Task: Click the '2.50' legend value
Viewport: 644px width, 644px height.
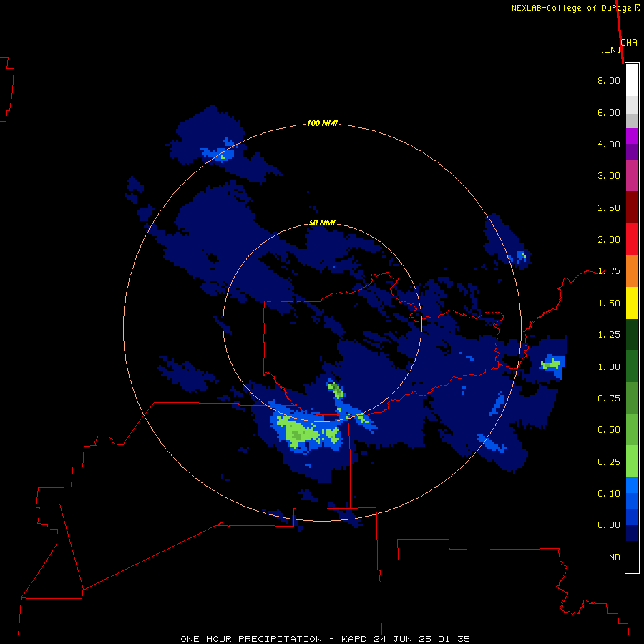Action: (x=609, y=208)
